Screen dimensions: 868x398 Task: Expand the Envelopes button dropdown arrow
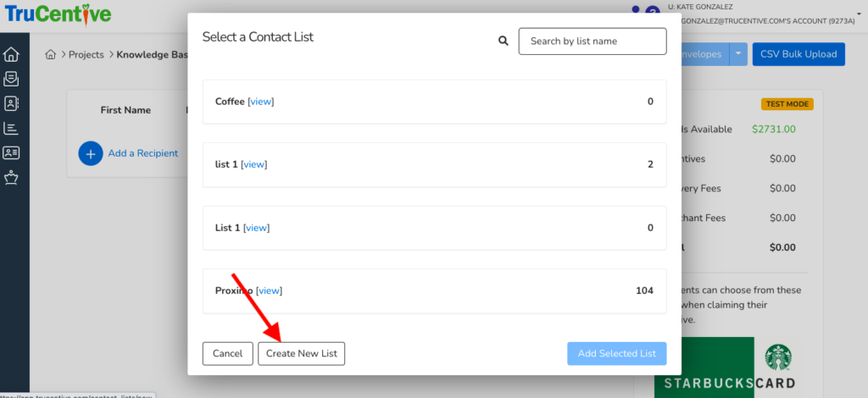(738, 54)
